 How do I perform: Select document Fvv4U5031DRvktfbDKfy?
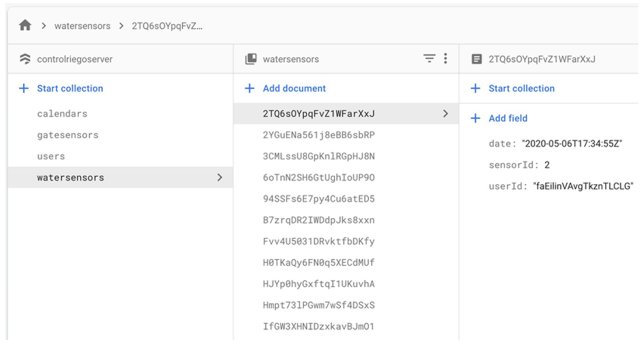coord(319,241)
